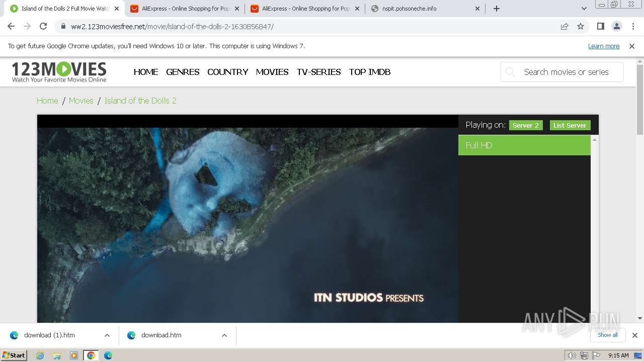Screen dimensions: 644x362
Task: Expand options for download.htm
Action: click(224, 335)
